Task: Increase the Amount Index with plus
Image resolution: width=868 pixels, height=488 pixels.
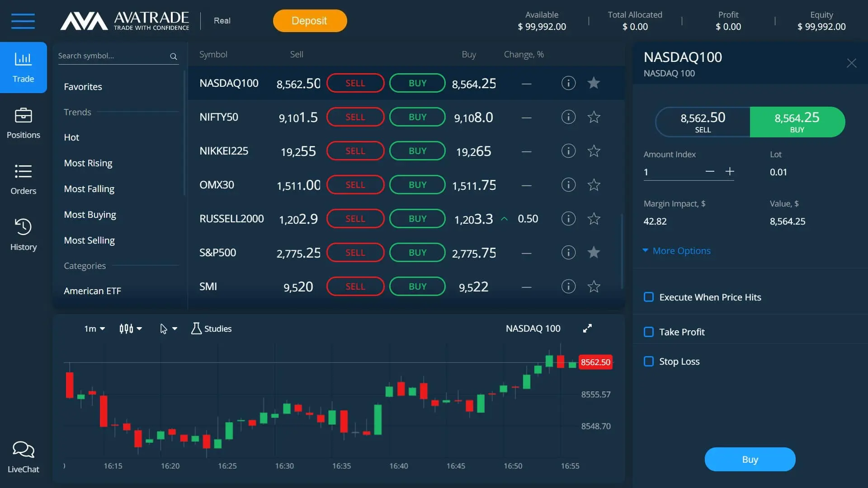Action: tap(730, 171)
